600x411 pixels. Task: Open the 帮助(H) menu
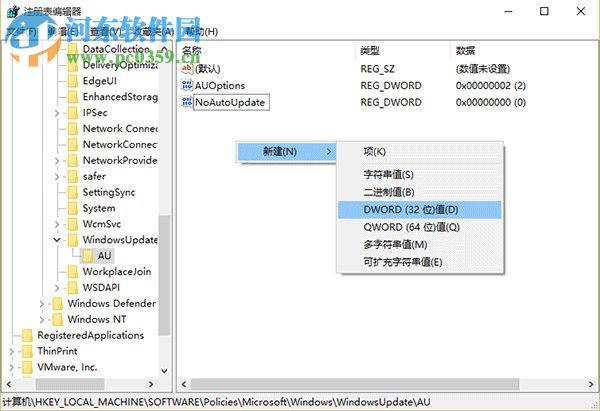point(202,32)
